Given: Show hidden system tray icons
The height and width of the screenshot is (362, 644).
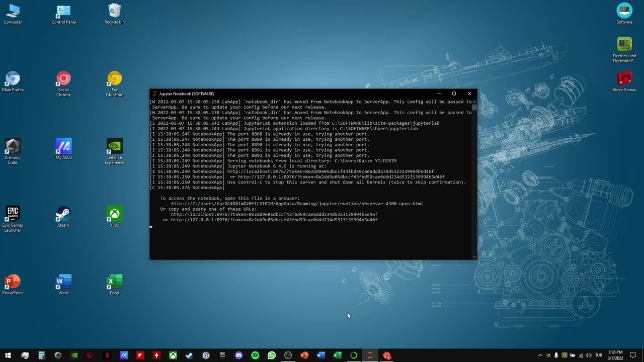Looking at the screenshot, I should pyautogui.click(x=540, y=355).
